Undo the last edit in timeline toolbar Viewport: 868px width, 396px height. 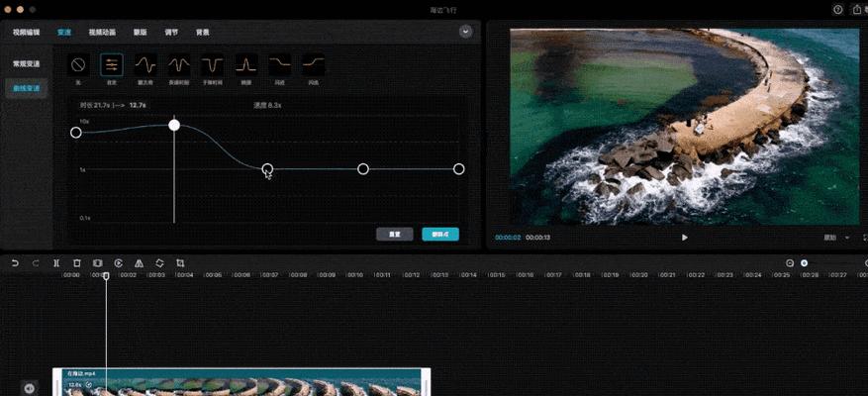coord(15,263)
